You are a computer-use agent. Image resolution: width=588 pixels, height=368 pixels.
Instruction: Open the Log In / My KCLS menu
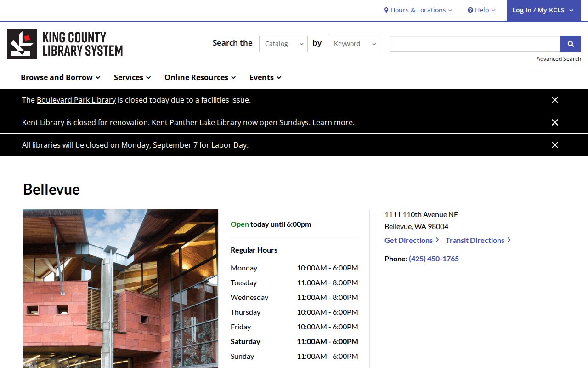coord(543,10)
